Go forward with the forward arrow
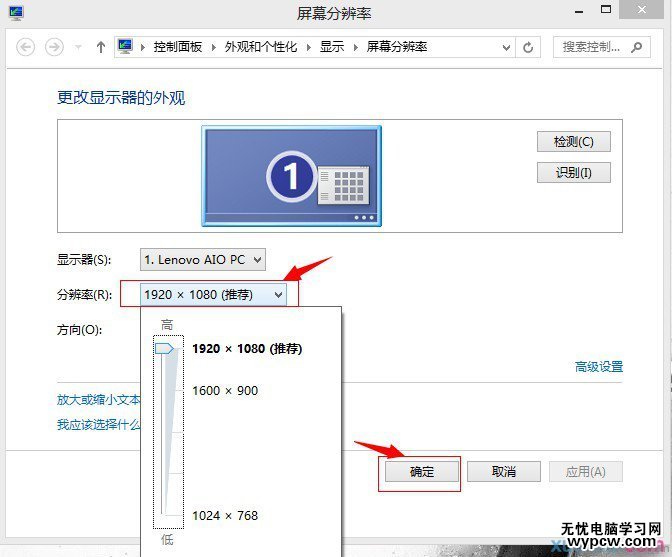Viewport: 672px width, 557px height. click(54, 47)
